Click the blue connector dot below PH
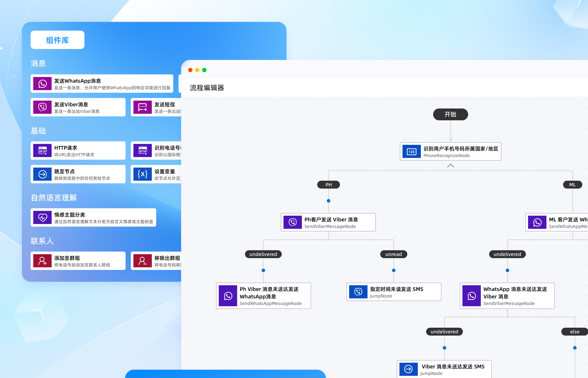 tap(328, 201)
